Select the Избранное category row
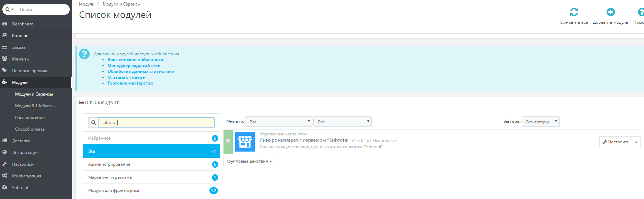The height and width of the screenshot is (199, 644). 151,138
